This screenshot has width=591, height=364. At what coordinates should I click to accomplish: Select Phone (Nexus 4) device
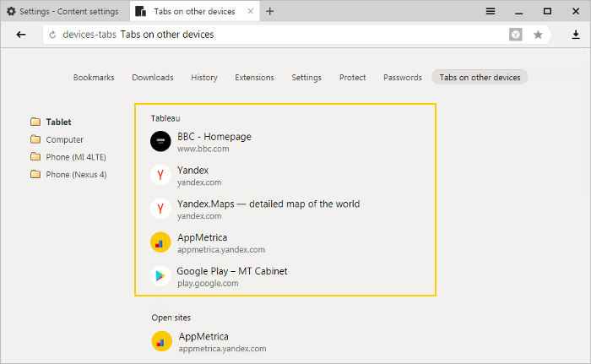76,174
